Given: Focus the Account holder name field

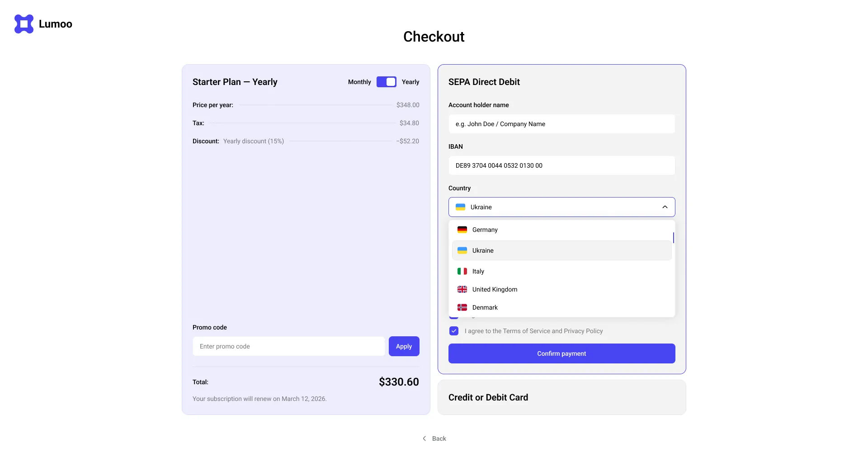Looking at the screenshot, I should [x=561, y=124].
